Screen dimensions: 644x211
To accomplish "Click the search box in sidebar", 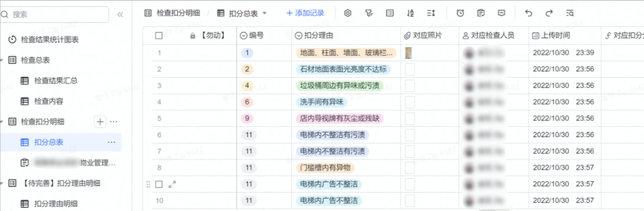I will click(54, 14).
